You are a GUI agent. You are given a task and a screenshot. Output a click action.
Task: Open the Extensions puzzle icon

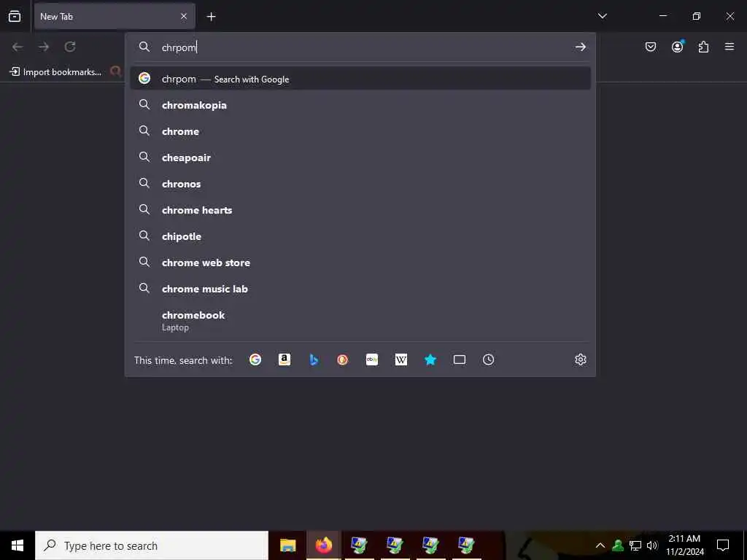pos(703,47)
